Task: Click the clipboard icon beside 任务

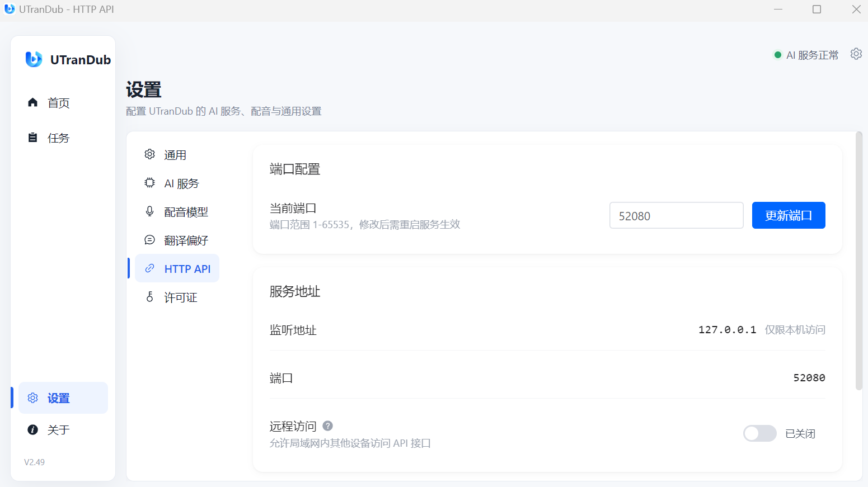Action: (33, 138)
